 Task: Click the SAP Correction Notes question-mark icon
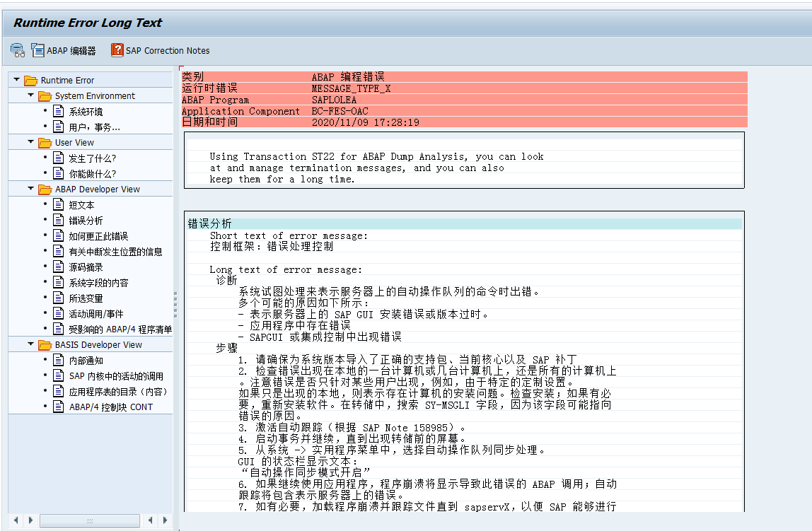(x=117, y=50)
